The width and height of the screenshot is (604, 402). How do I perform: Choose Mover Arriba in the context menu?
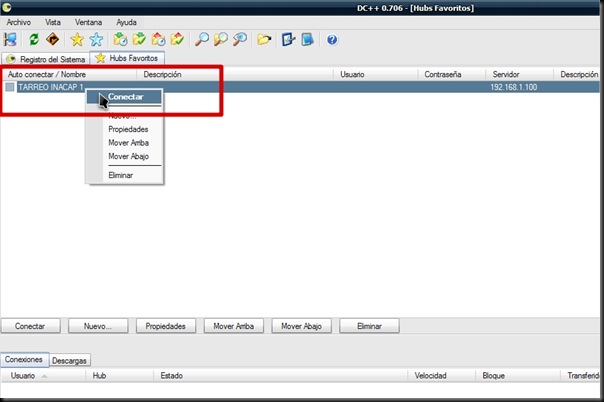[128, 143]
